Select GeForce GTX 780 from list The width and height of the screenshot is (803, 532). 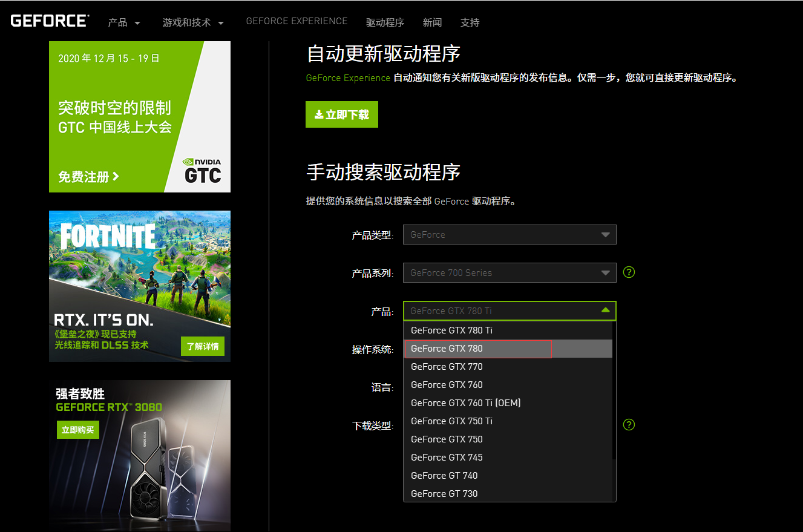[x=478, y=349]
